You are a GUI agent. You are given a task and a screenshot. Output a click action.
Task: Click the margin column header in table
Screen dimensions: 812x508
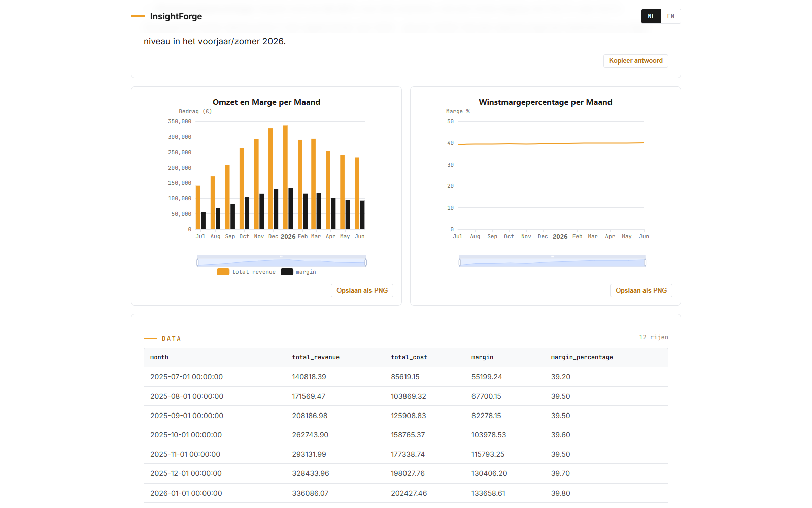482,358
